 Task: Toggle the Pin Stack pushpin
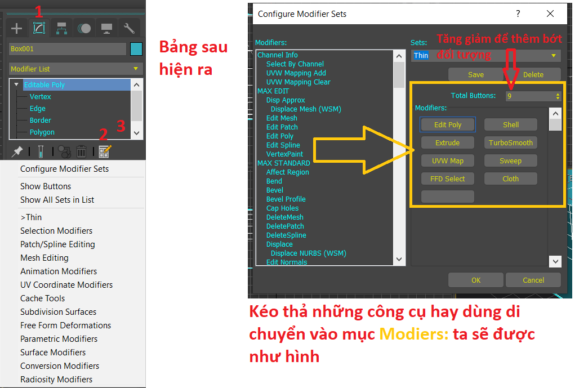pyautogui.click(x=17, y=151)
